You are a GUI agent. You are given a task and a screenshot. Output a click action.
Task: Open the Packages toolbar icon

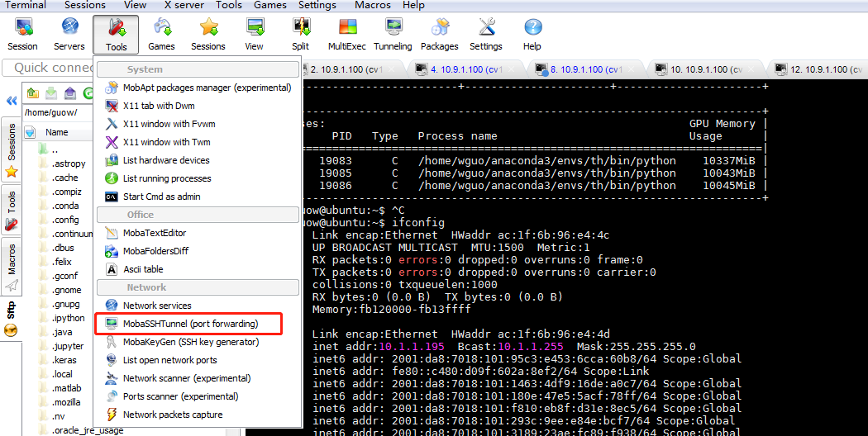[440, 34]
